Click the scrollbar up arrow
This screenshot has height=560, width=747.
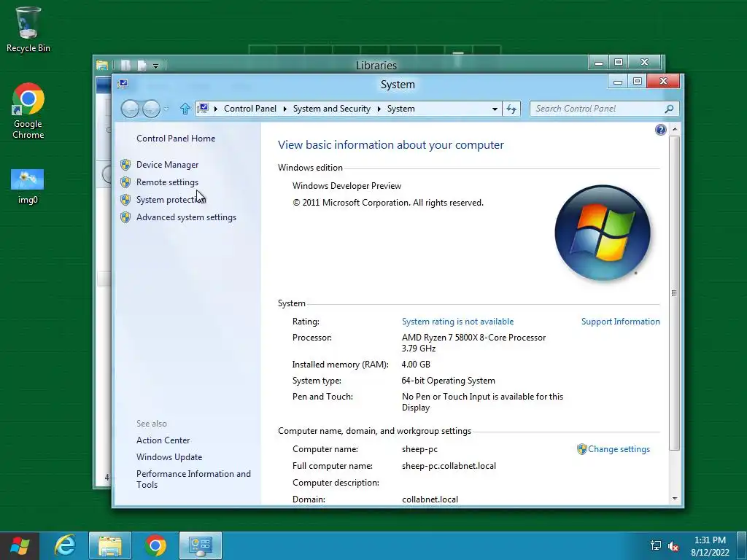[675, 129]
